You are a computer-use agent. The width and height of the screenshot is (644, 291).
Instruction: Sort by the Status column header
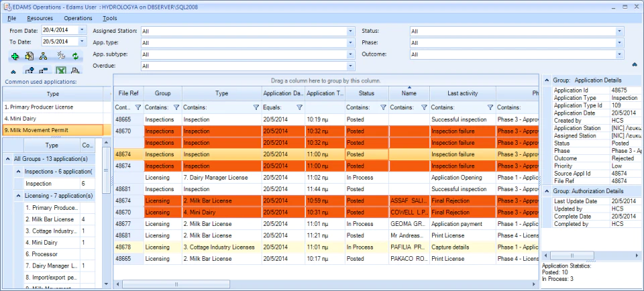coord(366,93)
